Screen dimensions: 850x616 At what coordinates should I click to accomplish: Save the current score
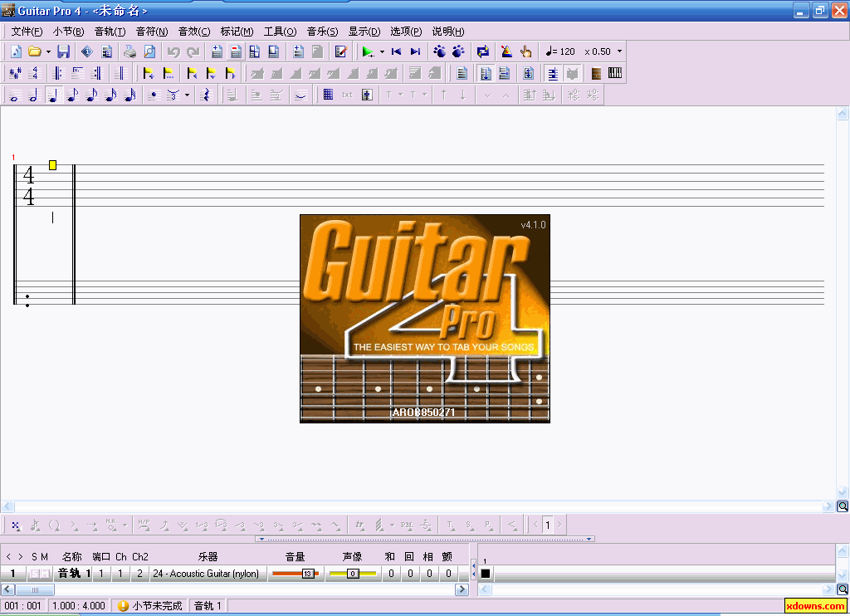point(63,51)
